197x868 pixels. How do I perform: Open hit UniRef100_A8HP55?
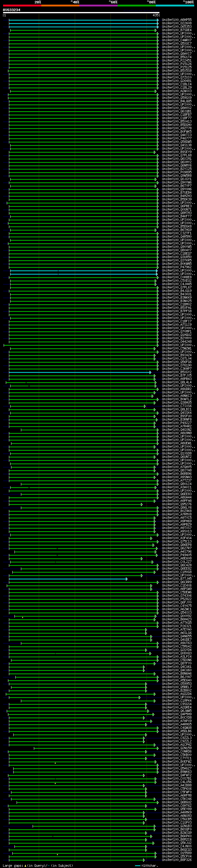tap(176, 20)
